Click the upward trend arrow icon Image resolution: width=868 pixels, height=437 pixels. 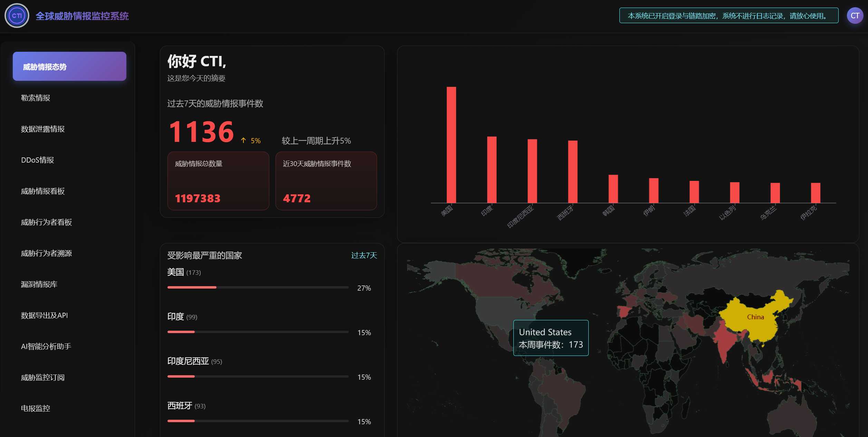click(x=243, y=140)
